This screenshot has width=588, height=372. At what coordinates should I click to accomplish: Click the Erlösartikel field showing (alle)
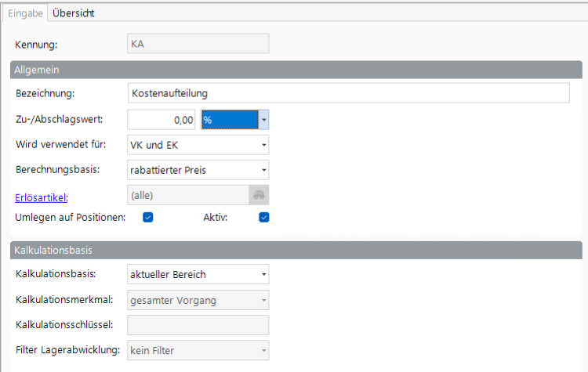[187, 196]
